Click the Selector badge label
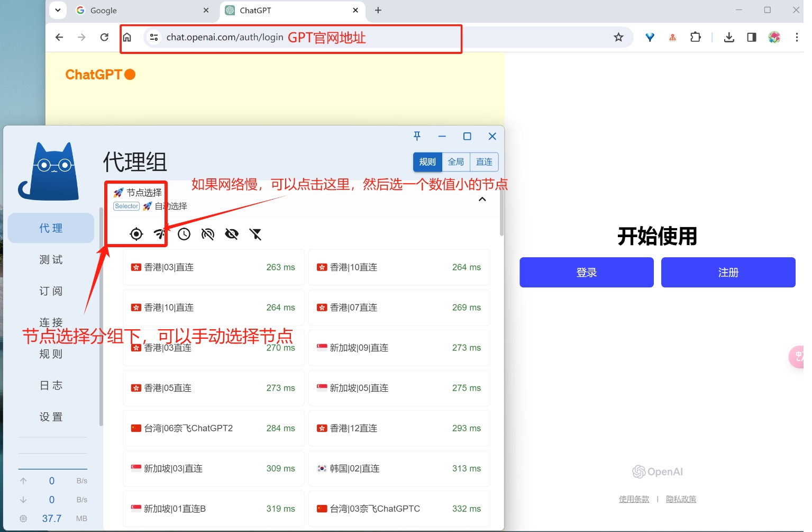The image size is (812, 532). click(x=126, y=206)
